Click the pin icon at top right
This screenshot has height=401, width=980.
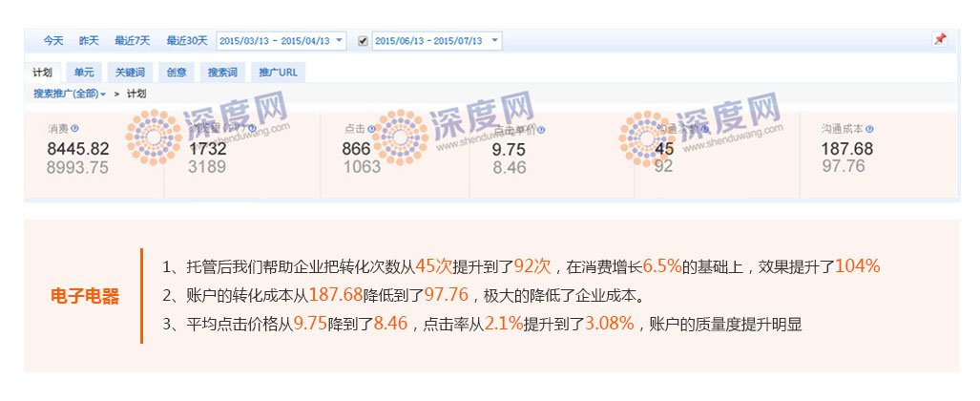[939, 40]
